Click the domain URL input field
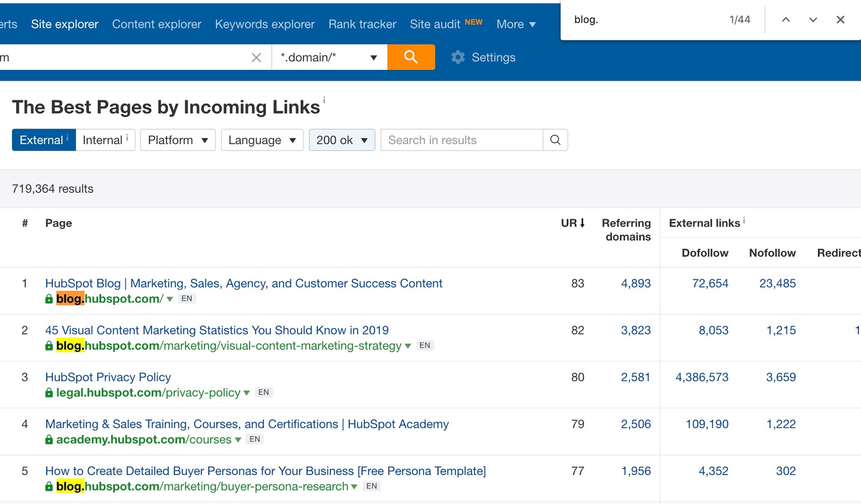The height and width of the screenshot is (504, 861). pos(123,58)
